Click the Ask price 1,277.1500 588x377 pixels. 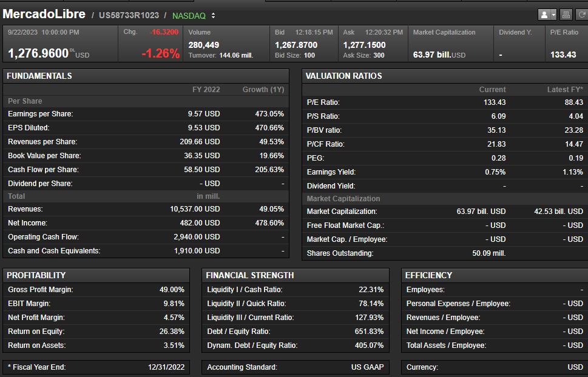coord(364,45)
